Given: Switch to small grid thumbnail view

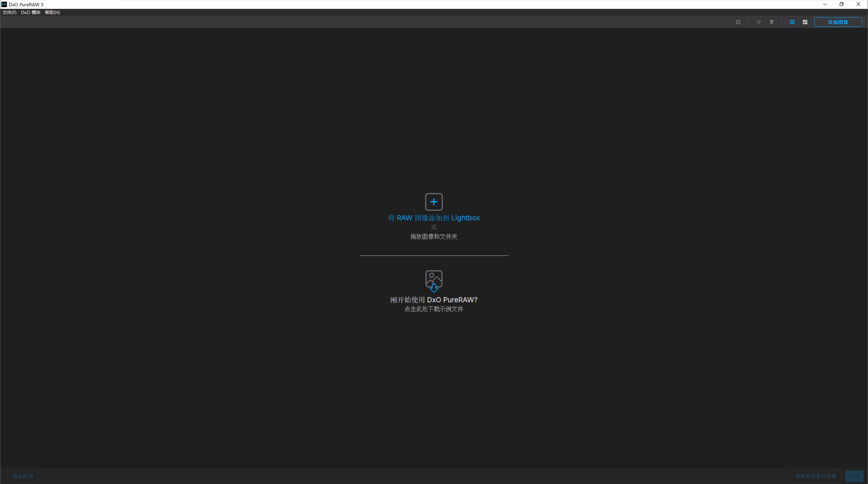Looking at the screenshot, I should (x=792, y=22).
